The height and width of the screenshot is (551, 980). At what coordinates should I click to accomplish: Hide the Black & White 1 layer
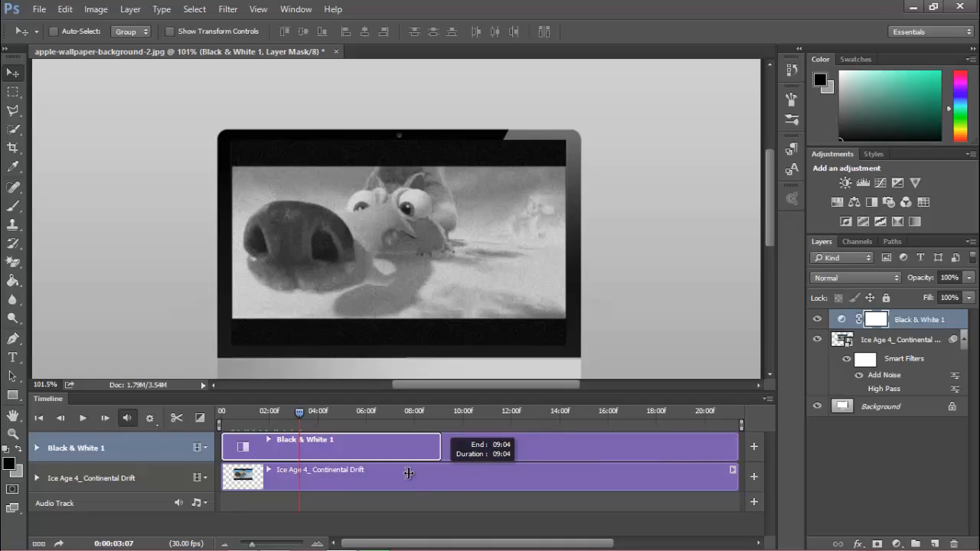(817, 319)
